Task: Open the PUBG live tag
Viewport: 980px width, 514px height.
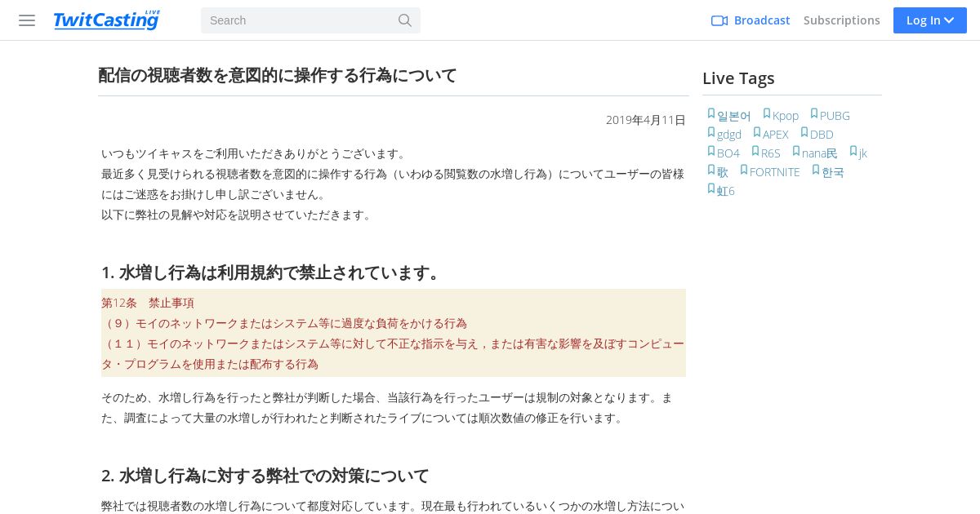Action: tap(835, 116)
